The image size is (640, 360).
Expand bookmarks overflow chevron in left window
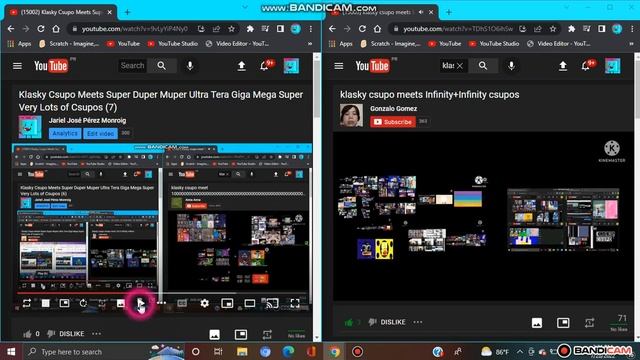(x=310, y=44)
